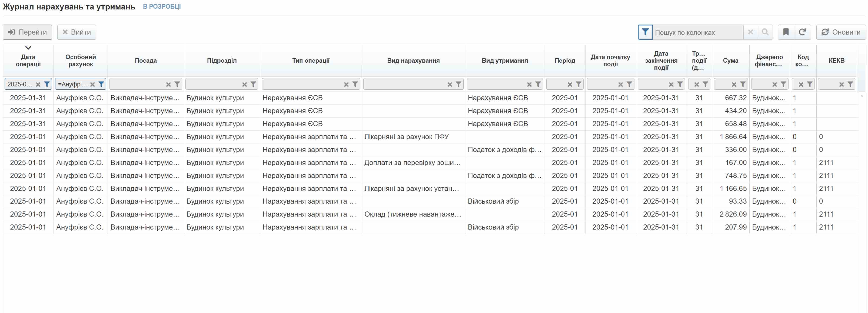
Task: Sort by the КЕКВ column header
Action: click(x=837, y=60)
